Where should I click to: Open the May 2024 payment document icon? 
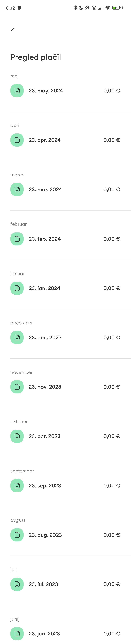[17, 90]
